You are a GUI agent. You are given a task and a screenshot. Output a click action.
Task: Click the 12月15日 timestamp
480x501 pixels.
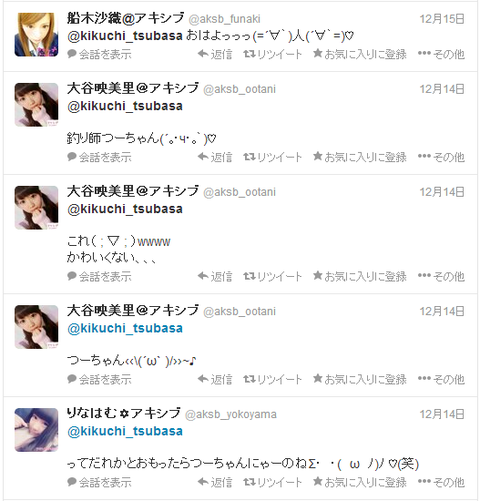[x=442, y=19]
